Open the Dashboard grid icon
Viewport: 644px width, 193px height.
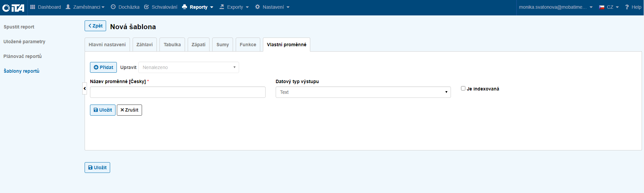33,7
